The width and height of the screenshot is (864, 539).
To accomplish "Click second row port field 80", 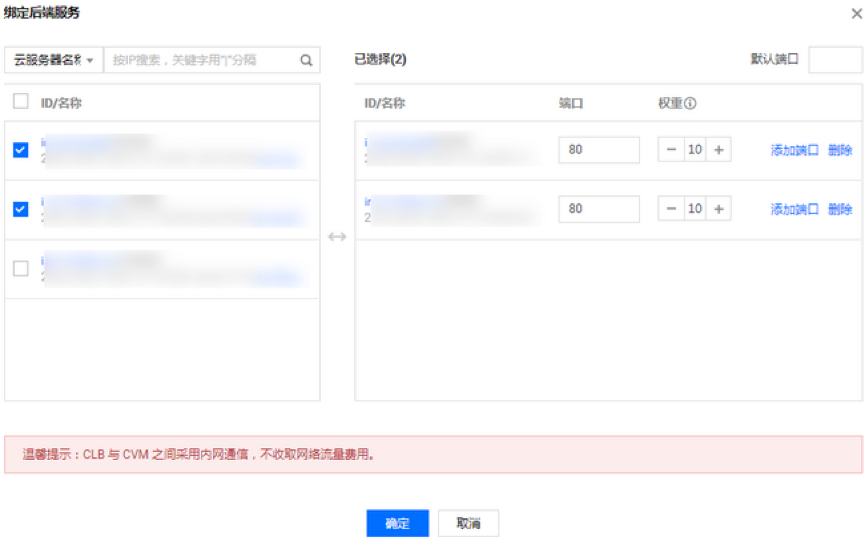I will pyautogui.click(x=599, y=209).
